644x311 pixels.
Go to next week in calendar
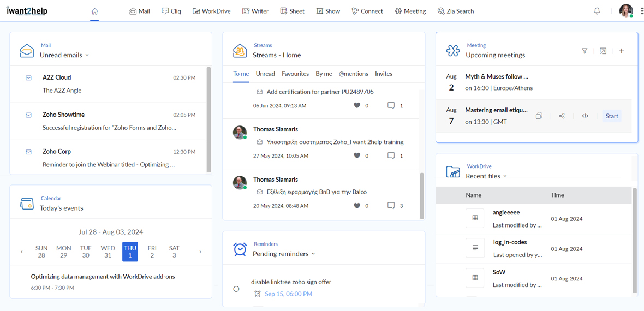(x=200, y=252)
